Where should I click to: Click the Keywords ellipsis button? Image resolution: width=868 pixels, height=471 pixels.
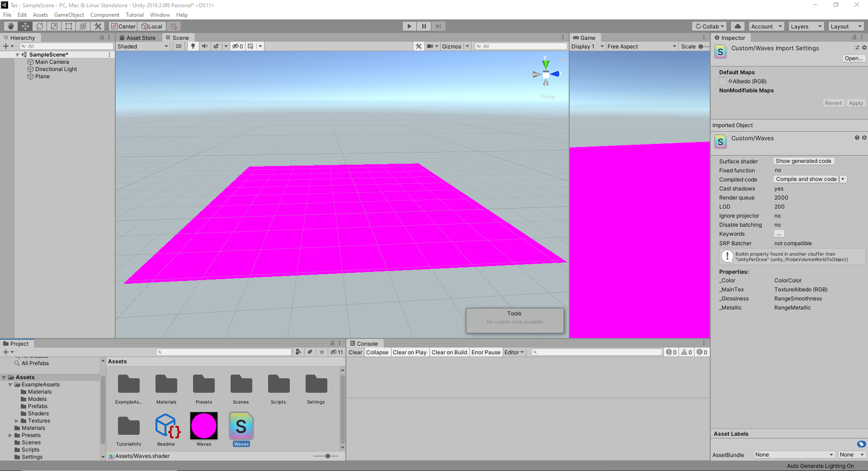pyautogui.click(x=778, y=234)
